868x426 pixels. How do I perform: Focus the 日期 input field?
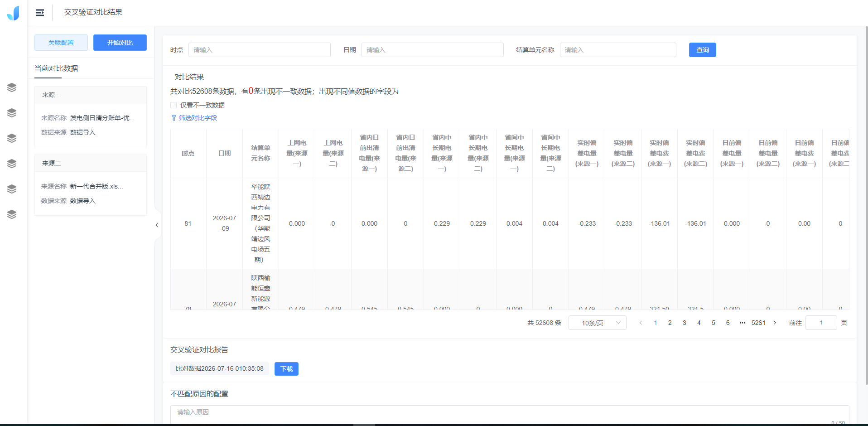[432, 50]
